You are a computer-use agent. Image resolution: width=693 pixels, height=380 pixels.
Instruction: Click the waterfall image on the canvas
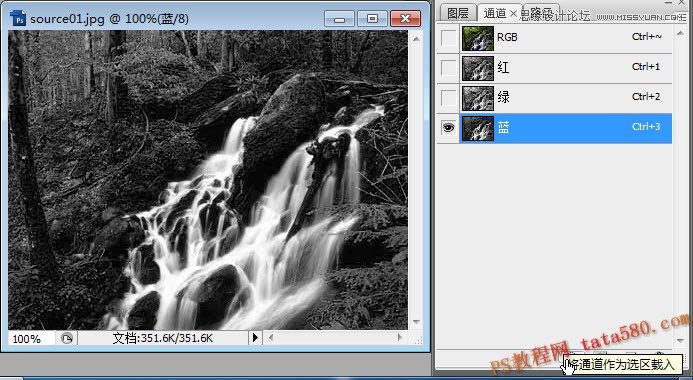coord(208,180)
